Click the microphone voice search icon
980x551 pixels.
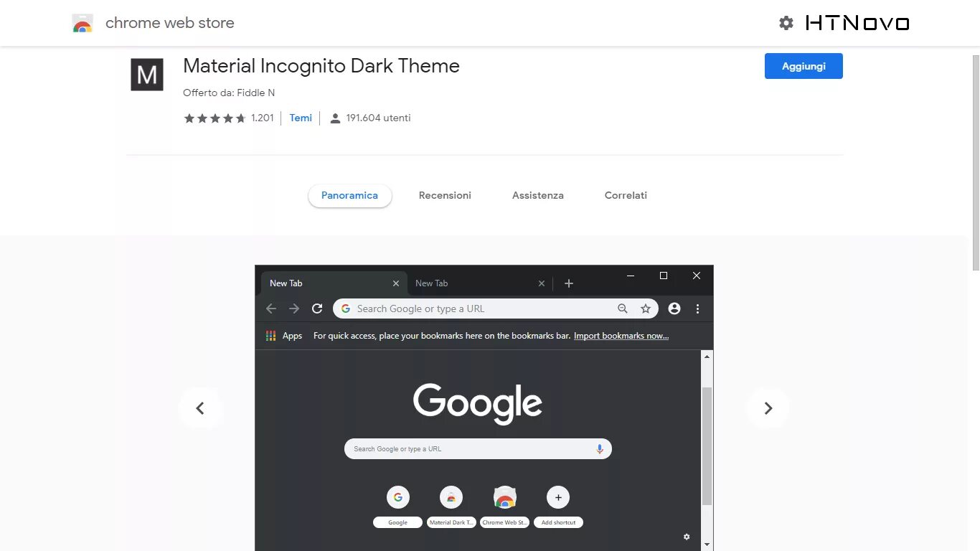click(600, 449)
